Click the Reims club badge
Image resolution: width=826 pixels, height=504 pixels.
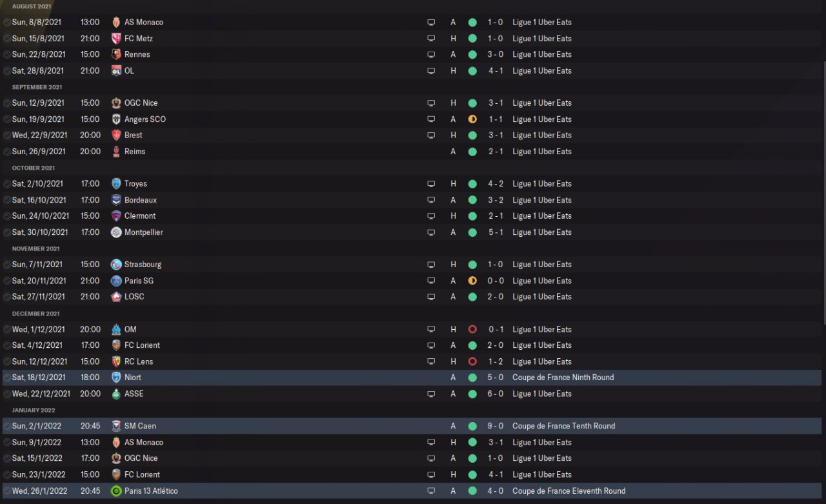(116, 151)
